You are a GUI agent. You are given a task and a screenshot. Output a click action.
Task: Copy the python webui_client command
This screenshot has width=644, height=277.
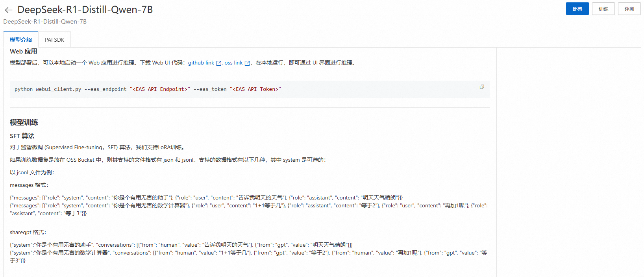pyautogui.click(x=482, y=87)
